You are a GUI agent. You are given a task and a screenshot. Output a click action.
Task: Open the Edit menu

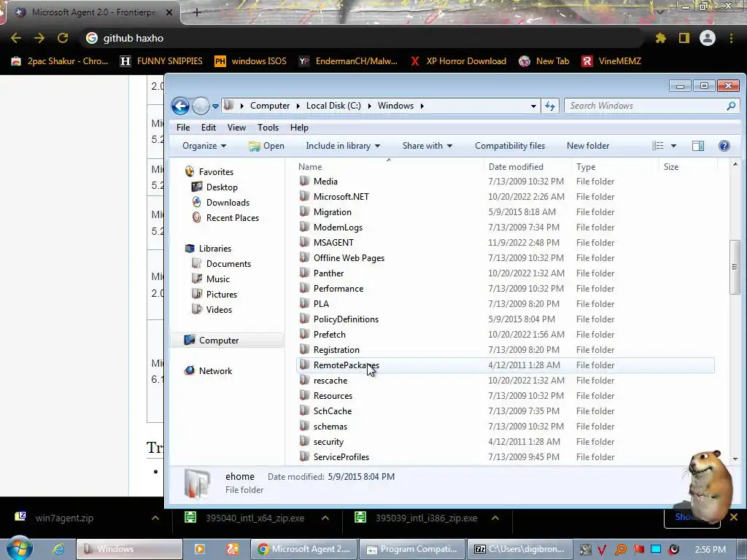click(208, 127)
